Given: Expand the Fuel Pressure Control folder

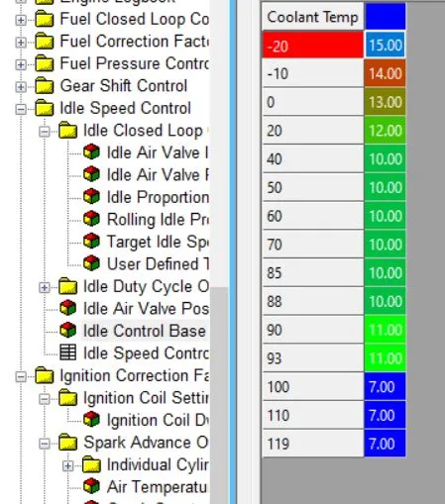Looking at the screenshot, I should [x=21, y=64].
